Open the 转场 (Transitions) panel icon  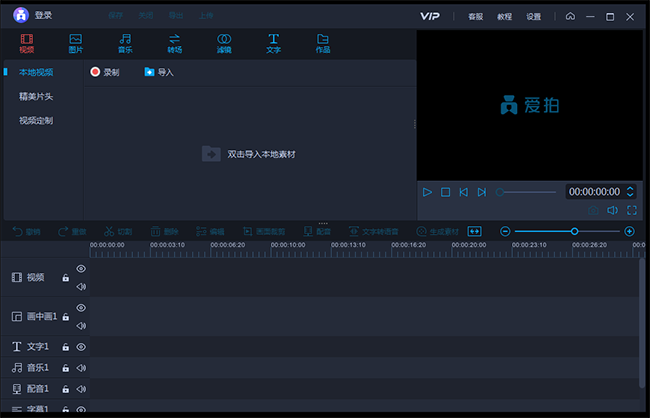(x=175, y=42)
